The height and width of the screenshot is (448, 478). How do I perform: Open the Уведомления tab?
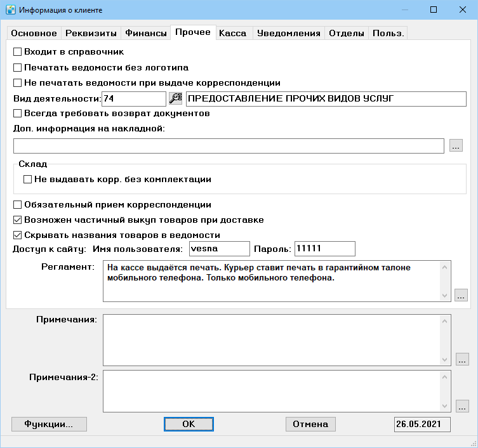[x=288, y=33]
